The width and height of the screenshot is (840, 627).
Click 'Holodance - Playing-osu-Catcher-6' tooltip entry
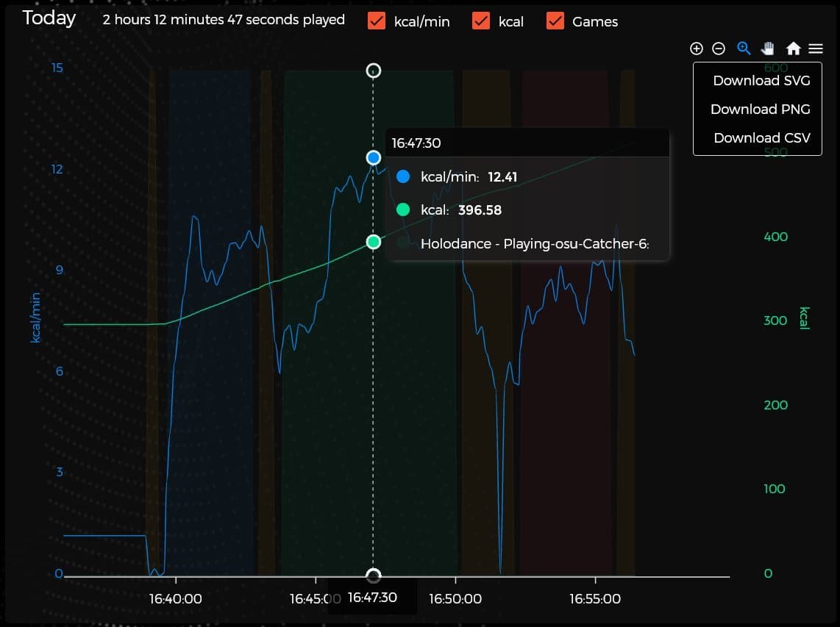click(x=535, y=243)
